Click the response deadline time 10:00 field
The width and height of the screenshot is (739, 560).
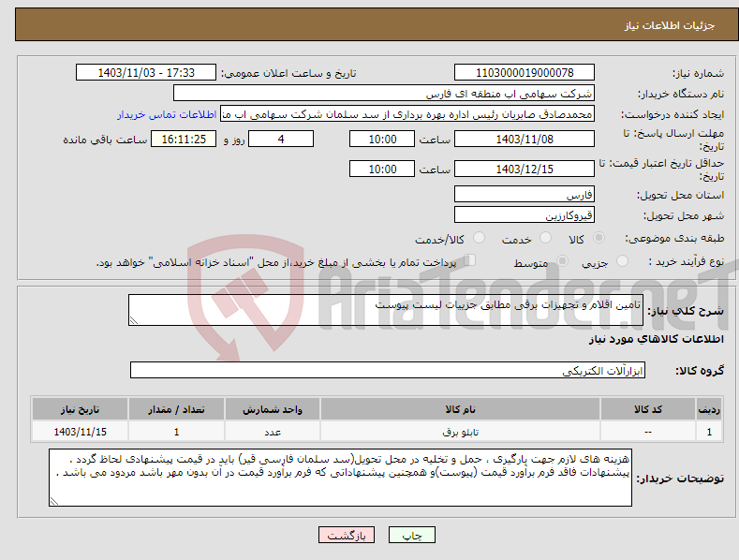click(382, 139)
